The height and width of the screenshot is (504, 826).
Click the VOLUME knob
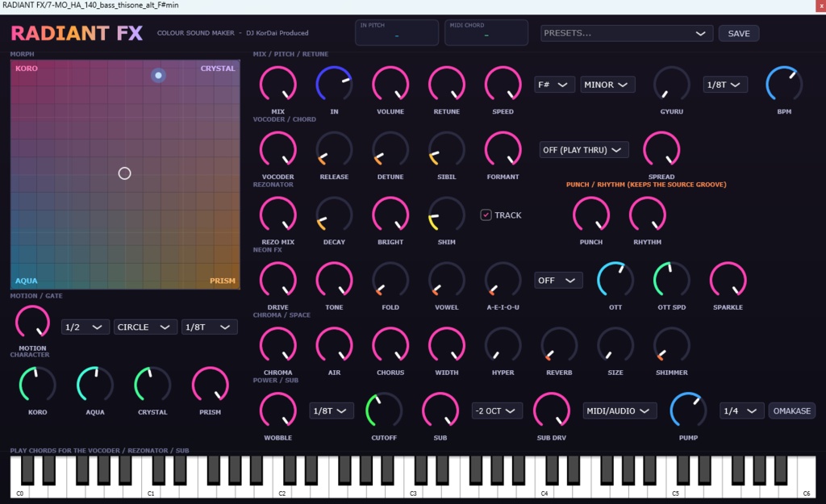click(x=390, y=84)
